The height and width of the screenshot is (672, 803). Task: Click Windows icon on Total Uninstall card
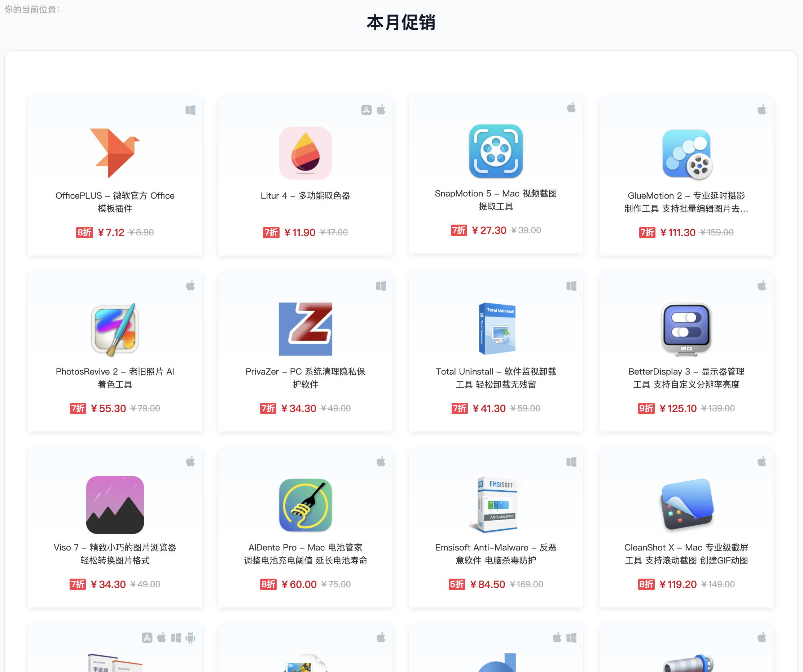click(571, 286)
